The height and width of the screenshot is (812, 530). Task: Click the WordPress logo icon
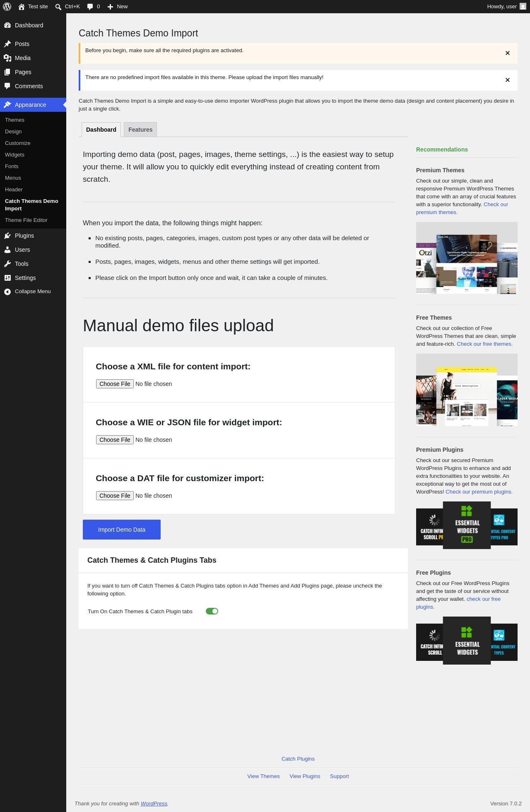pos(7,7)
